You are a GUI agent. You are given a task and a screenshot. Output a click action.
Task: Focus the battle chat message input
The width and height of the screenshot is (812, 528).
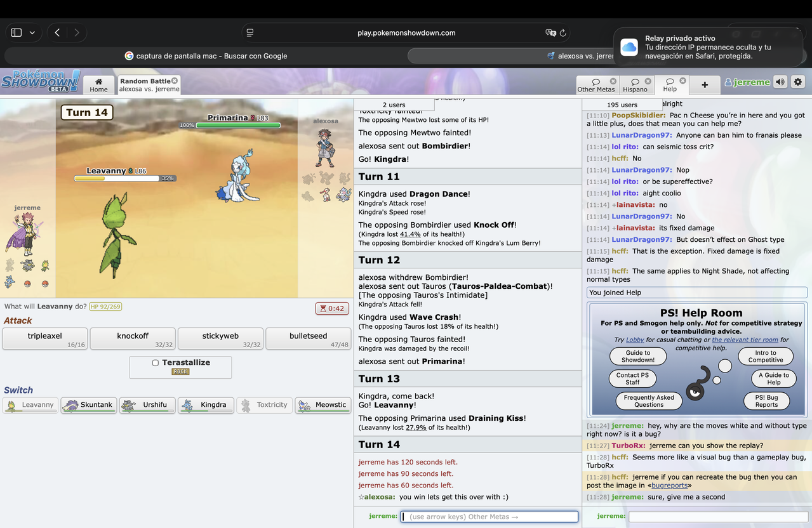point(489,517)
